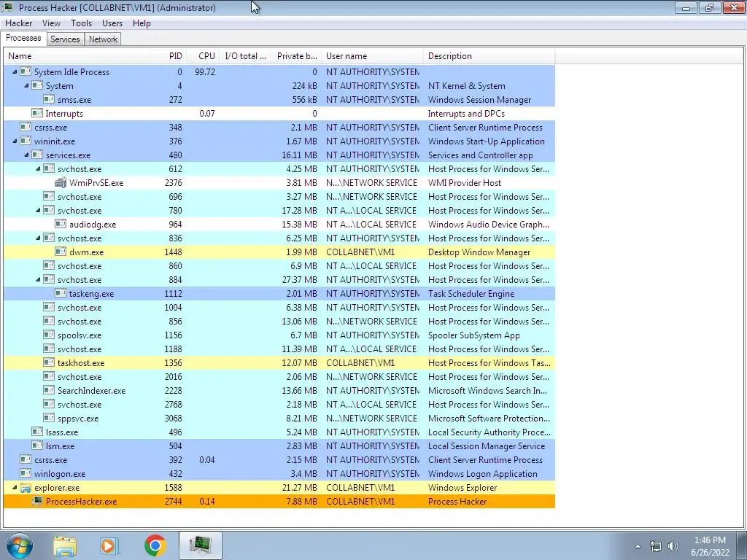Click the network tray icon
This screenshot has height=560, width=747.
tap(656, 546)
